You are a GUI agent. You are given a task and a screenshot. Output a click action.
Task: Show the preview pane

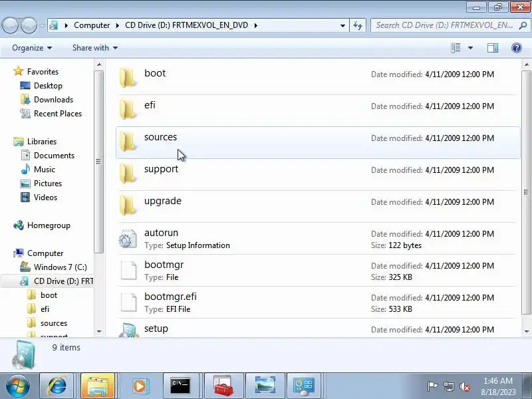tap(493, 48)
